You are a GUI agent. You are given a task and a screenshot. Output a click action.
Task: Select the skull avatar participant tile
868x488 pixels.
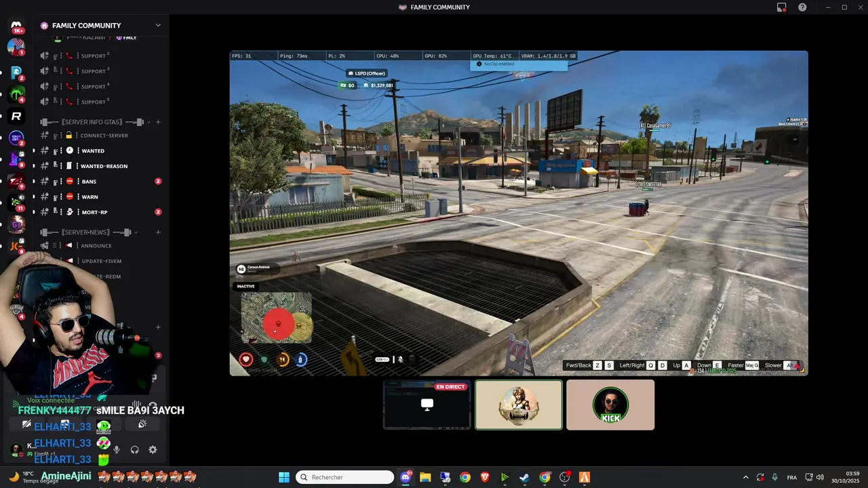(519, 405)
